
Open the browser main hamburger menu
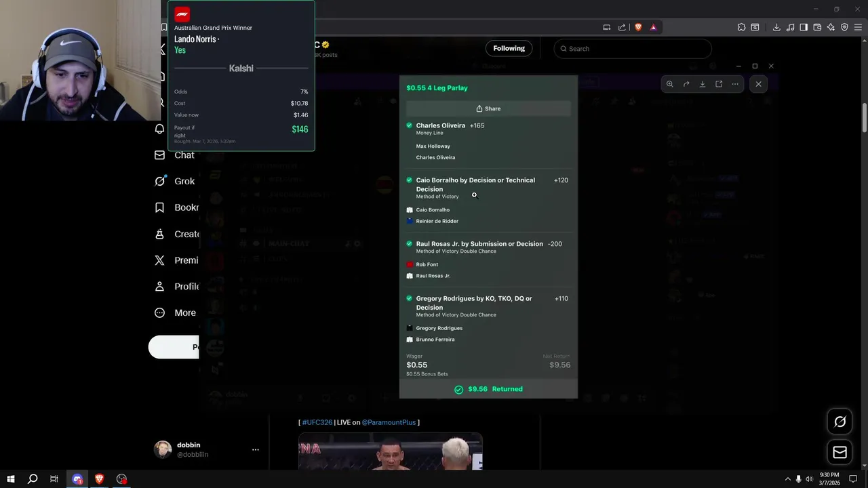point(858,27)
